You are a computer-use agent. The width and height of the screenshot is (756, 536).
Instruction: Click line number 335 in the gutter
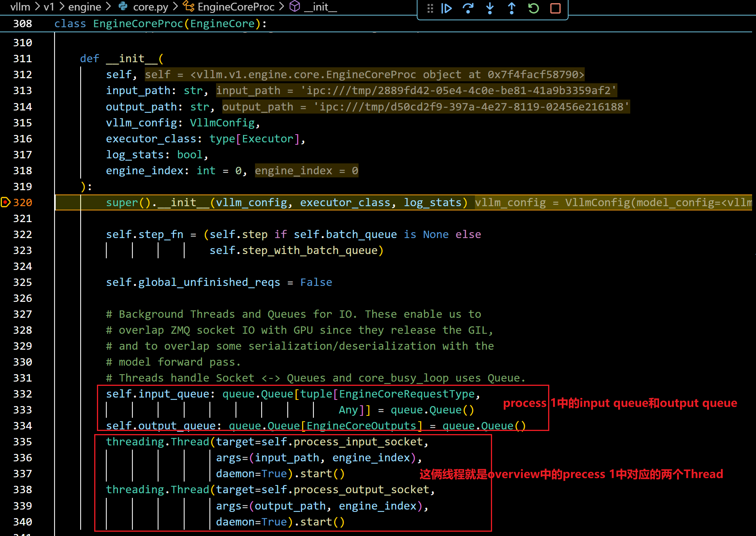[x=23, y=441]
